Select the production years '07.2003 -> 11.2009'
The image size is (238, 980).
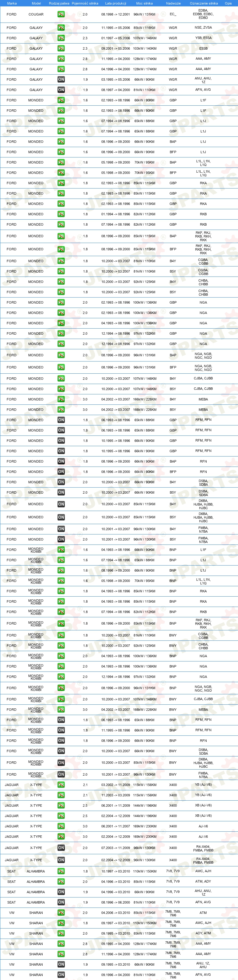point(116,848)
